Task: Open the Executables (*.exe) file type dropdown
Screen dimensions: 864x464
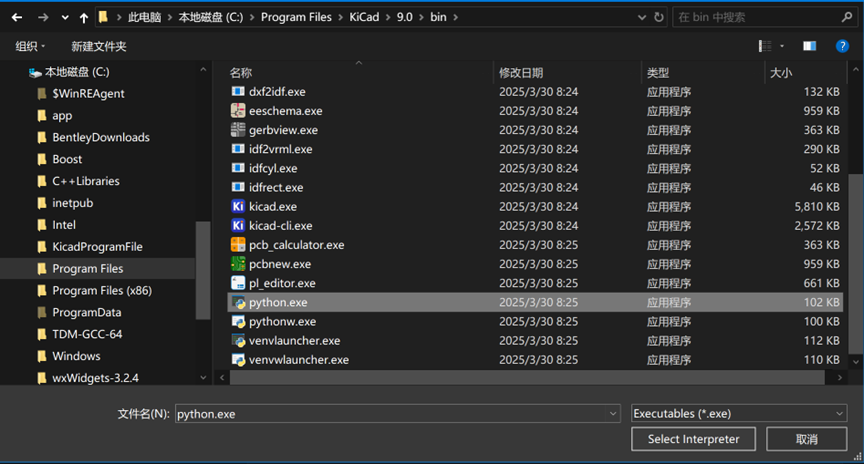Action: coord(839,413)
